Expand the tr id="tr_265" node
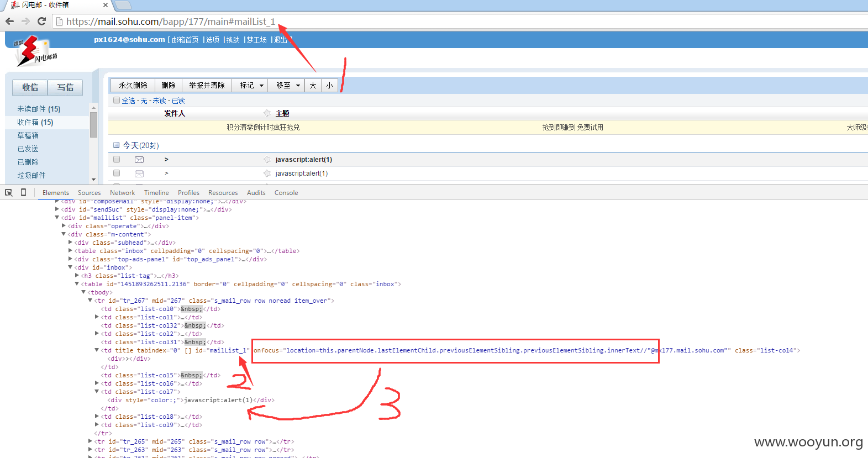Viewport: 868px width, 458px height. 90,441
